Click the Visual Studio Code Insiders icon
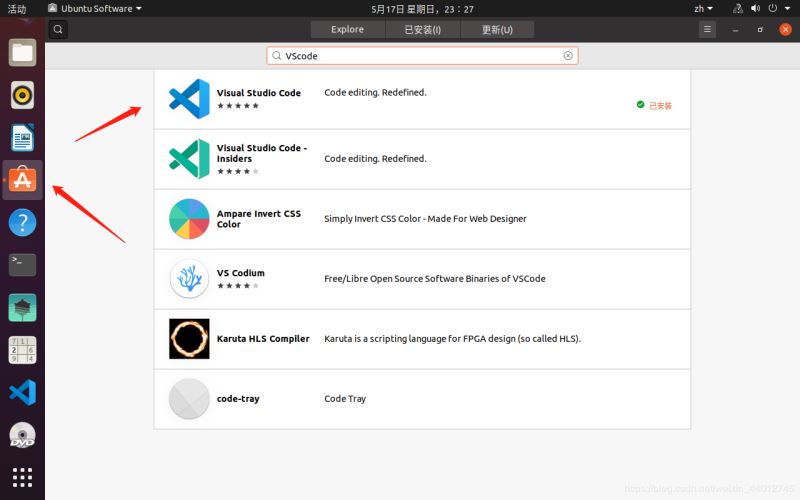This screenshot has width=800, height=500. 189,159
